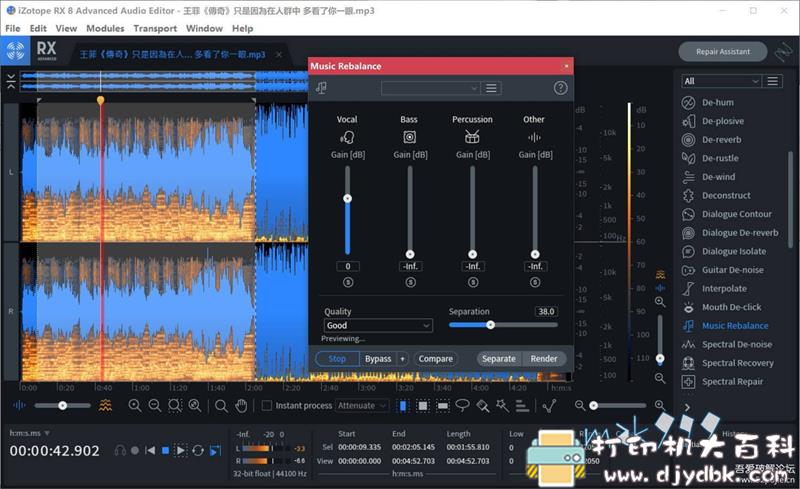
Task: Open Spectral Repair module
Action: click(732, 382)
